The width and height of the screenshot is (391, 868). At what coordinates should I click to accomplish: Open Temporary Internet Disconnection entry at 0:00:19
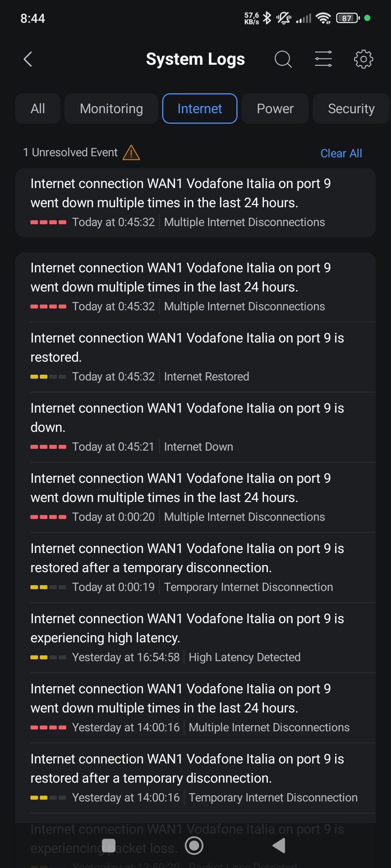tap(195, 567)
